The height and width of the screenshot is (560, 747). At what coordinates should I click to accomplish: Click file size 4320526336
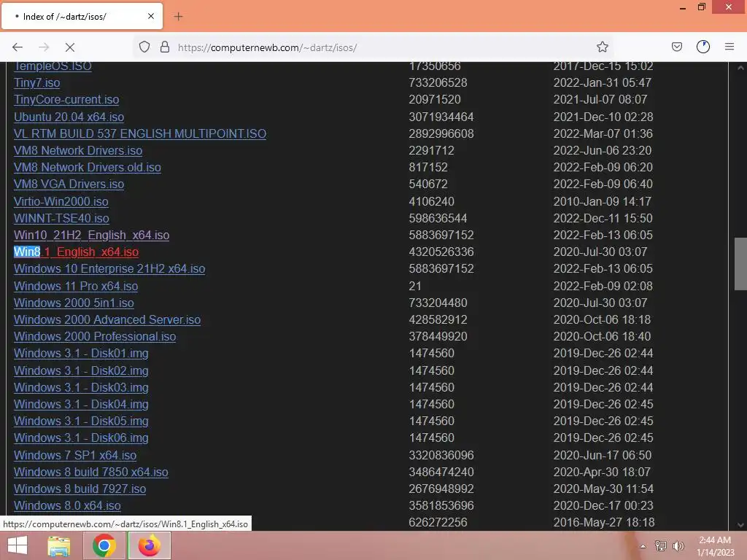(441, 252)
